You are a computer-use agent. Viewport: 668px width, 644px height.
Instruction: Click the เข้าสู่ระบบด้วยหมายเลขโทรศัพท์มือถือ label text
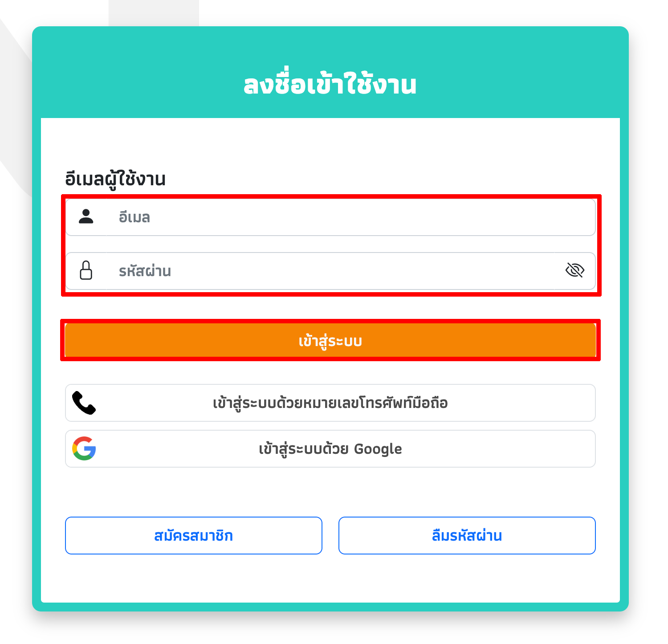pos(330,403)
